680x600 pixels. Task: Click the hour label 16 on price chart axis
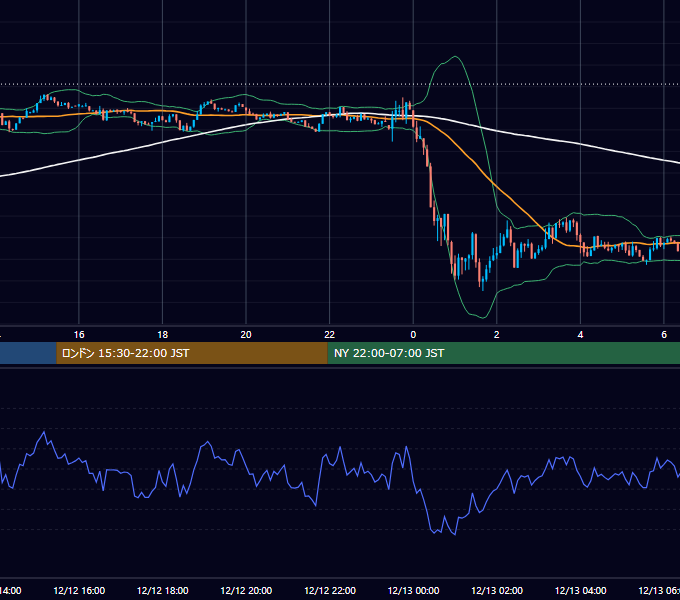pos(79,335)
